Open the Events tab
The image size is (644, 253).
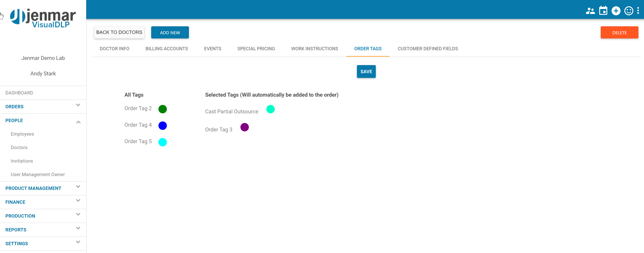coord(212,49)
